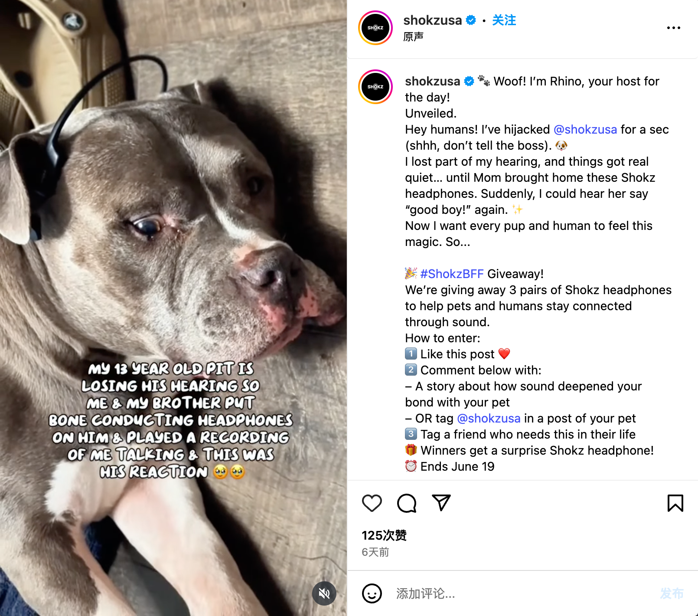This screenshot has width=698, height=616.
Task: Open the three-dot more options menu
Action: [673, 28]
